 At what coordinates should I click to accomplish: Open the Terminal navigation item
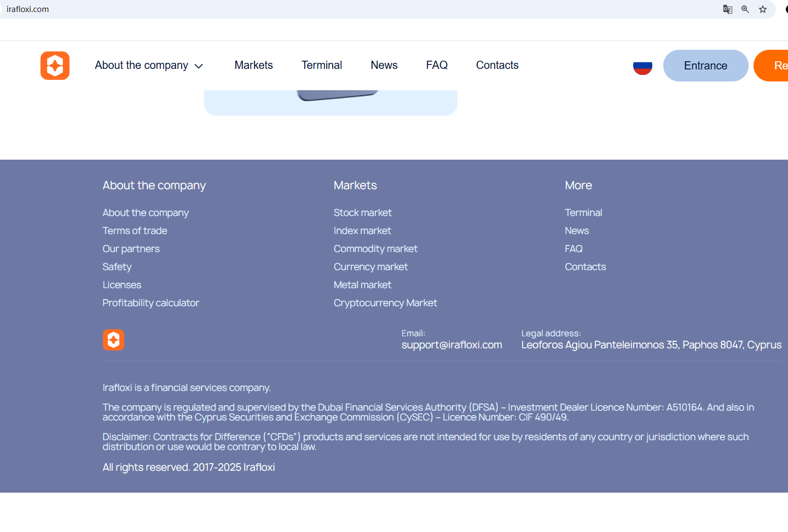321,66
